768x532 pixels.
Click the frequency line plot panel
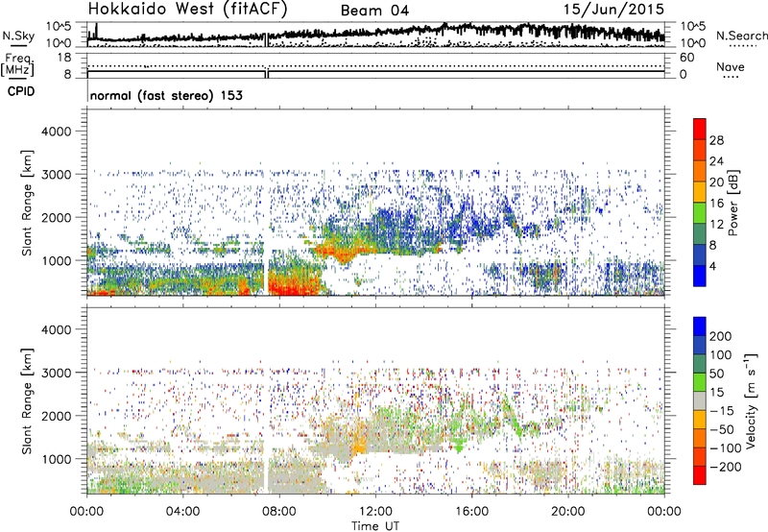pyautogui.click(x=375, y=65)
